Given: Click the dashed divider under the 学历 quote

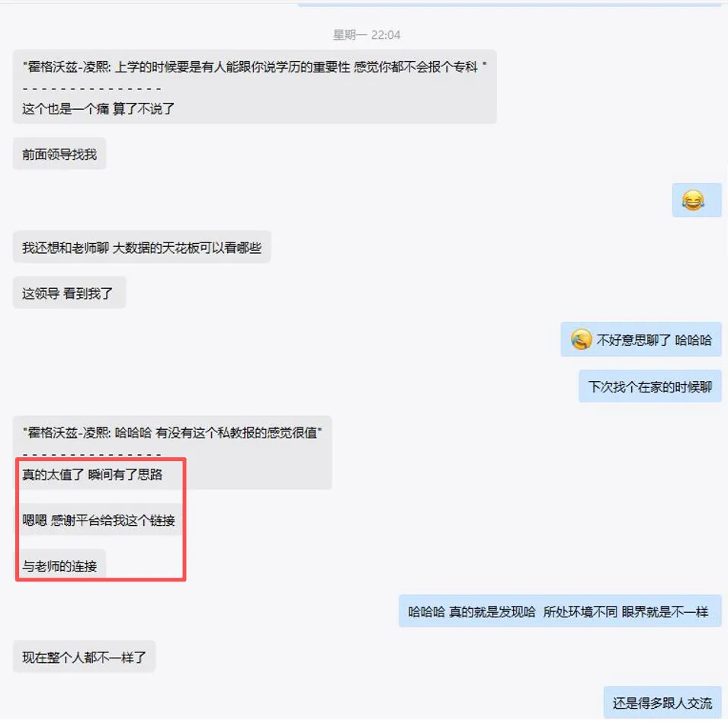Looking at the screenshot, I should (x=92, y=88).
